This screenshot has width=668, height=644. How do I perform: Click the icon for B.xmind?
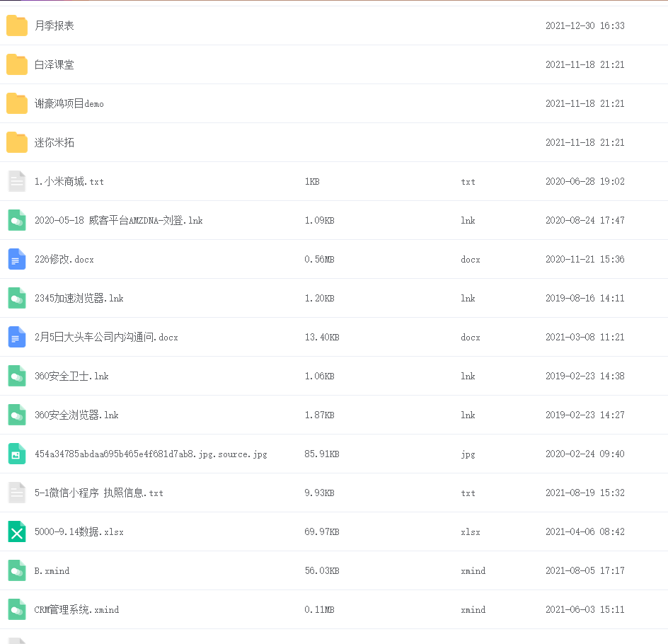[17, 570]
